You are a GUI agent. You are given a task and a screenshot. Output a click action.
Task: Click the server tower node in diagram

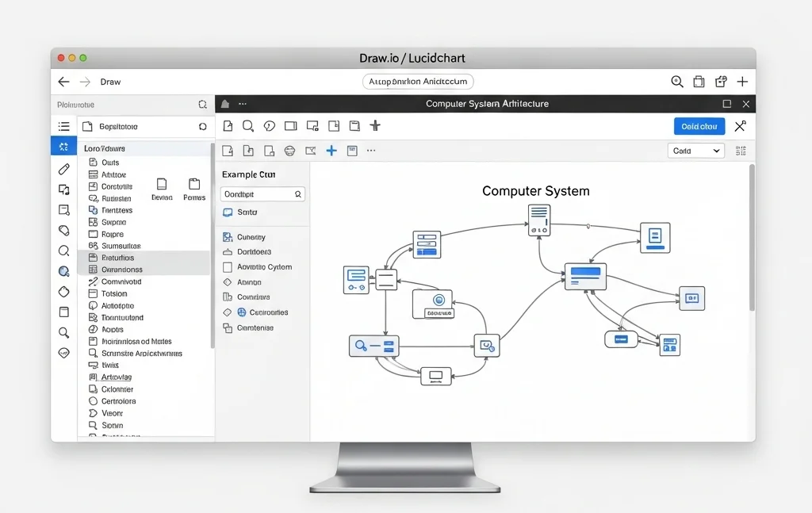click(x=539, y=220)
